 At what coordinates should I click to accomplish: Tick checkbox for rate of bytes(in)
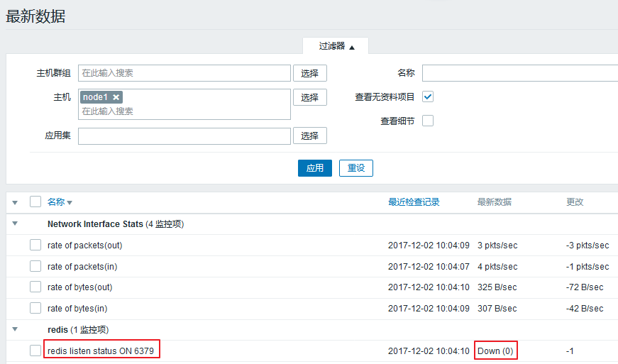coord(35,309)
